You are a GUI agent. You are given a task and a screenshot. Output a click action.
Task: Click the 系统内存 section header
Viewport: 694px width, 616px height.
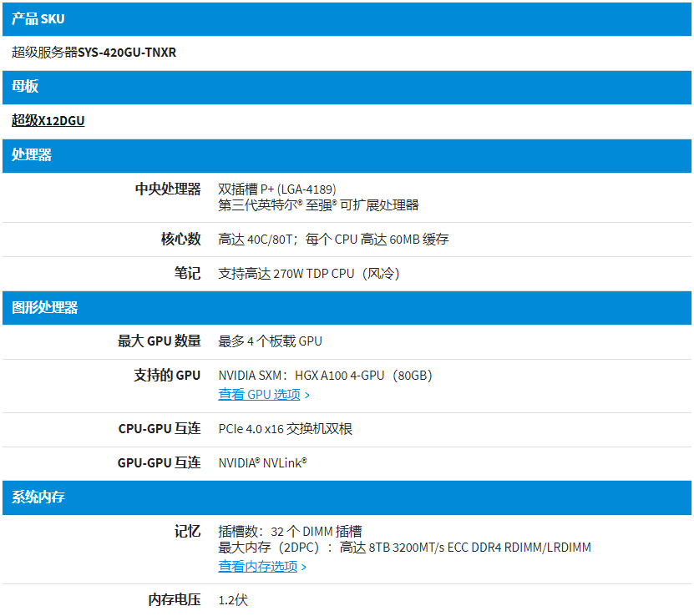tap(38, 497)
